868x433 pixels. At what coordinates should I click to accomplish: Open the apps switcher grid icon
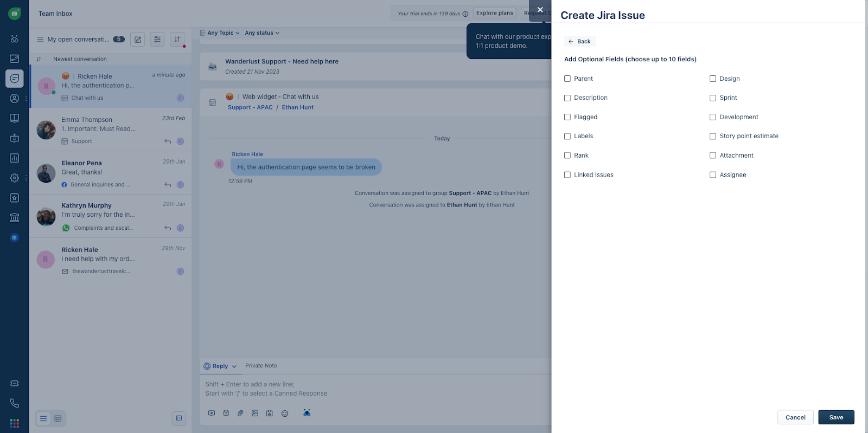[x=15, y=423]
